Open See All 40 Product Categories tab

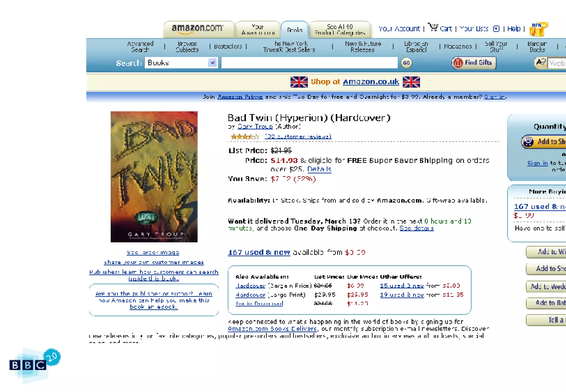(340, 30)
